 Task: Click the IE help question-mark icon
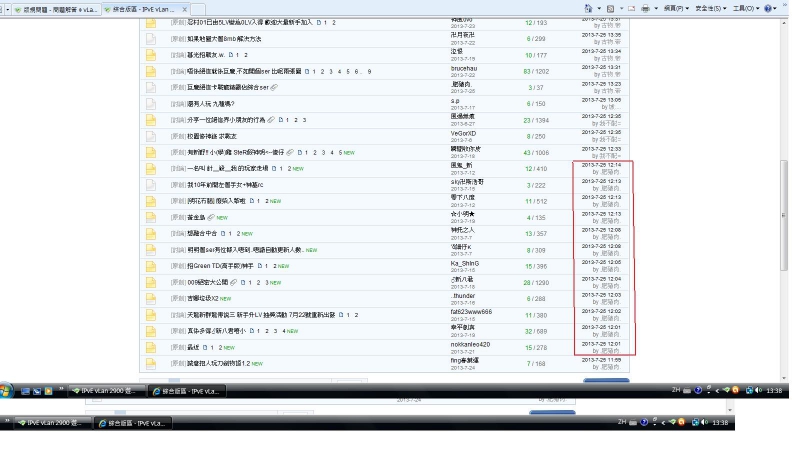[770, 8]
